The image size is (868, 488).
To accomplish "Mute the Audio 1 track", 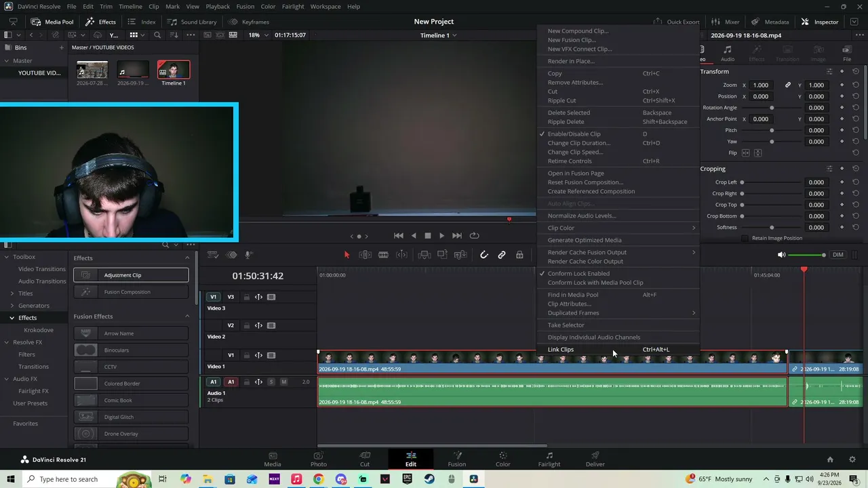I will 283,382.
